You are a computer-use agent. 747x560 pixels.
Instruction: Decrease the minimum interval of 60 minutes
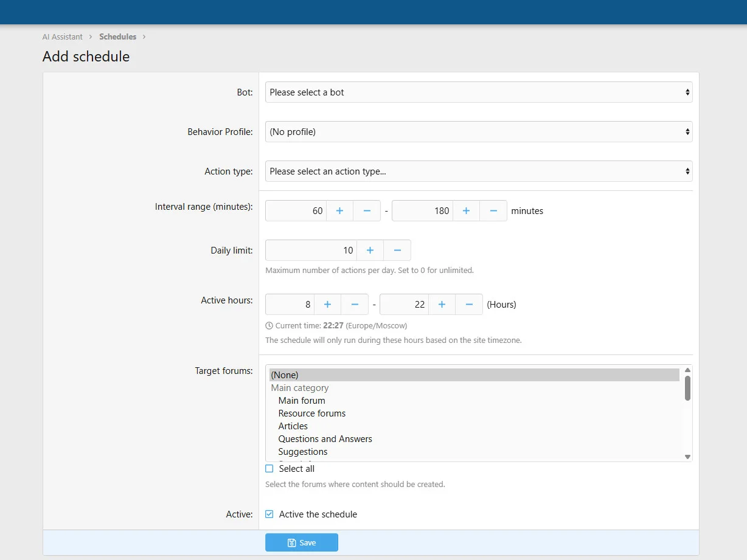coord(367,210)
